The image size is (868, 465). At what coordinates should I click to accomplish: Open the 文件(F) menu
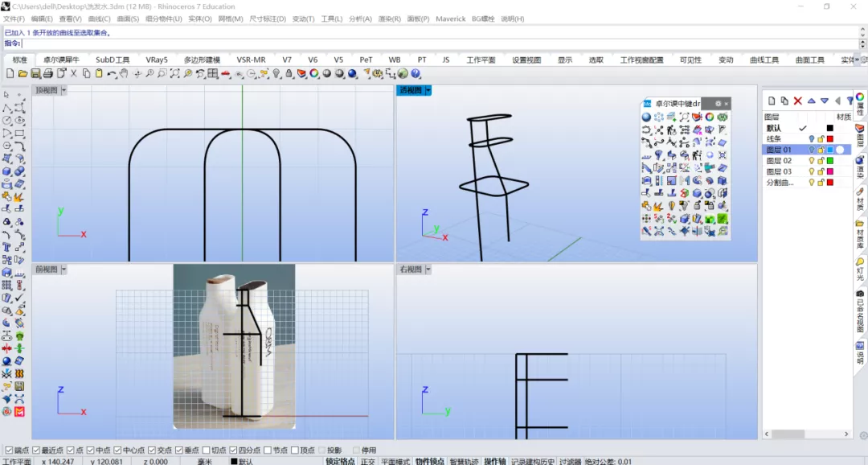(x=14, y=19)
